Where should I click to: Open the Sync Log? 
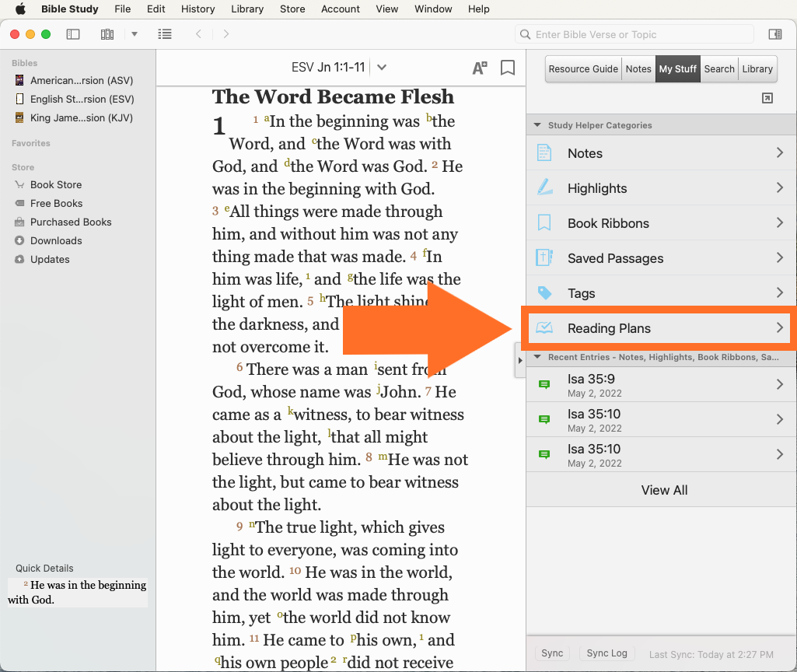[607, 653]
